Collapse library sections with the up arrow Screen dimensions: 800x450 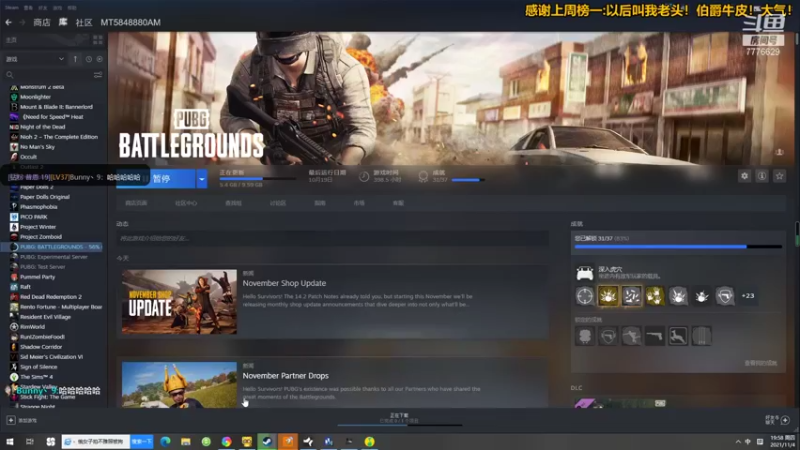[76, 59]
